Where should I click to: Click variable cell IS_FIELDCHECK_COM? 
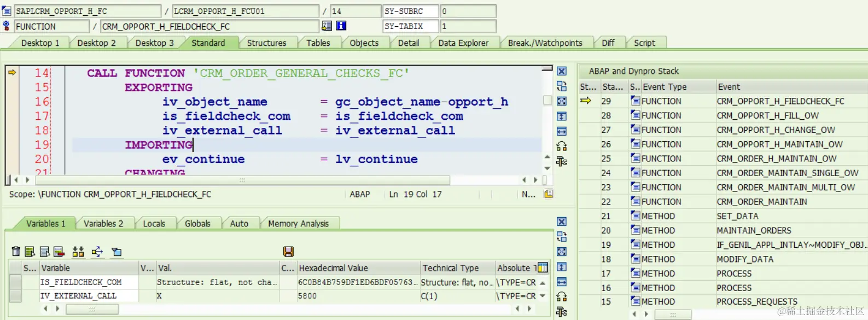point(89,282)
